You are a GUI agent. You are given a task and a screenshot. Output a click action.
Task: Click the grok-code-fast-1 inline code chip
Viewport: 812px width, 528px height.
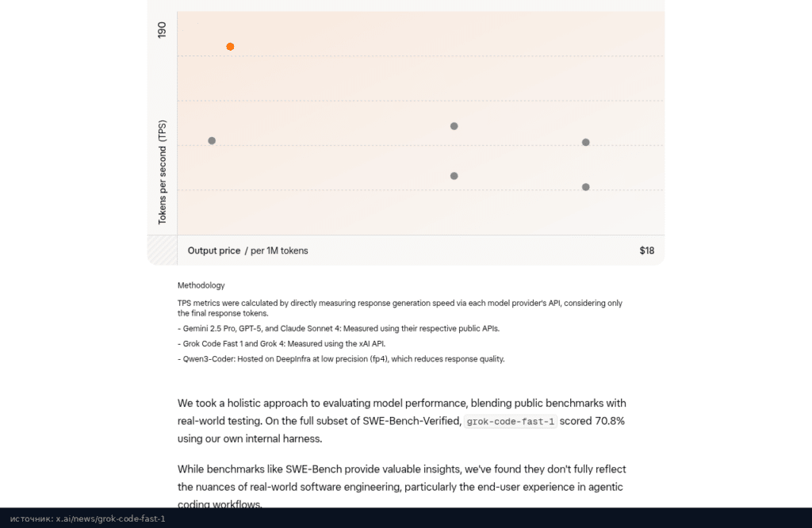510,421
